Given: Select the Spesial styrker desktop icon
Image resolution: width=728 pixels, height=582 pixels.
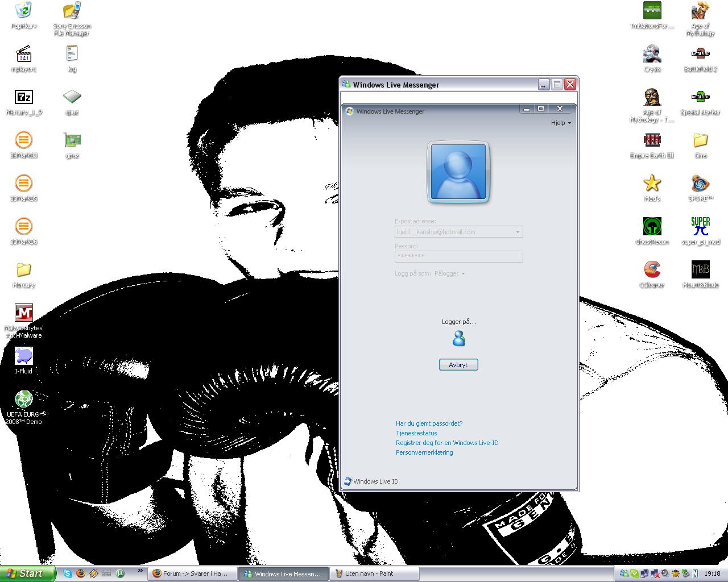Looking at the screenshot, I should coord(700,102).
